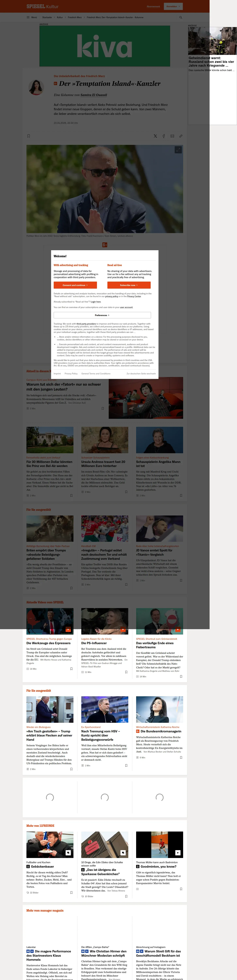Open Privacy Policy in the dialog footer
The image size is (237, 980).
[x=71, y=374]
